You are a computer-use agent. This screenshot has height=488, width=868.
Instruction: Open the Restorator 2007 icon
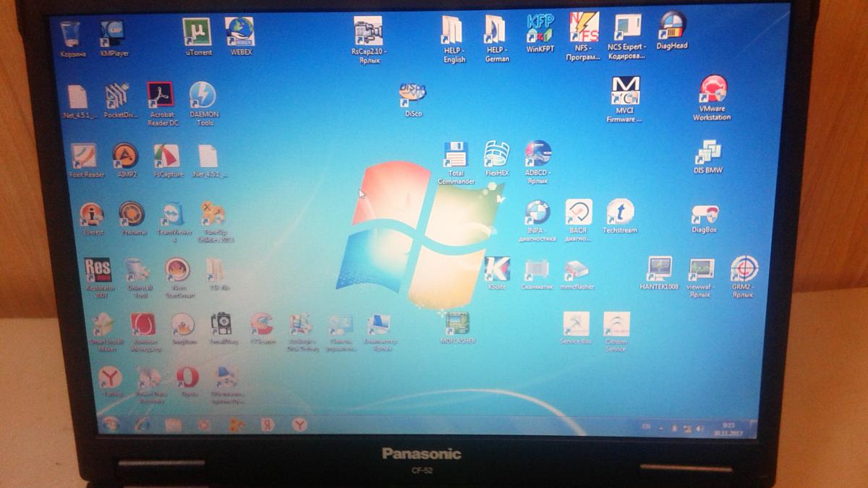point(98,272)
